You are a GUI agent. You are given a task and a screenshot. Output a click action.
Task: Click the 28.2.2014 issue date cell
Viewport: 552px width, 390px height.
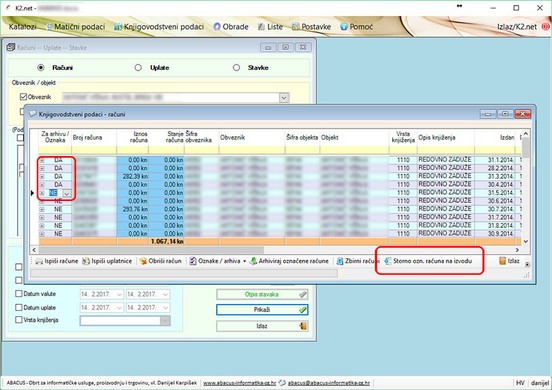coord(496,168)
